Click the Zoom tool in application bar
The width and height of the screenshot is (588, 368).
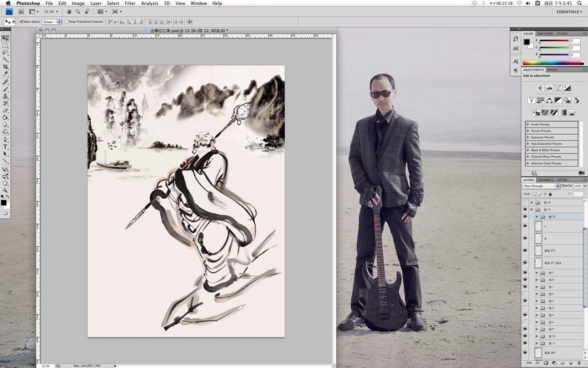pyautogui.click(x=78, y=12)
